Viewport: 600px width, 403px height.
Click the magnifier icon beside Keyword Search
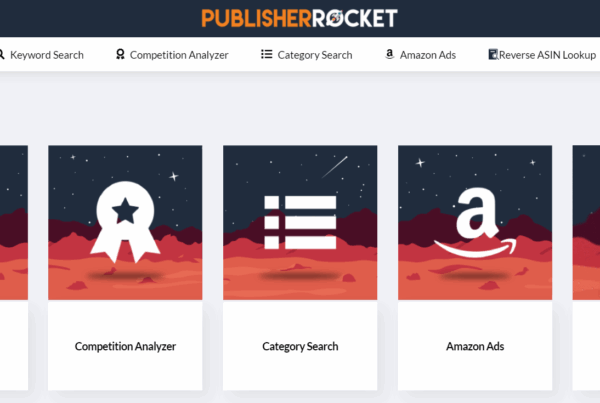(x=2, y=54)
